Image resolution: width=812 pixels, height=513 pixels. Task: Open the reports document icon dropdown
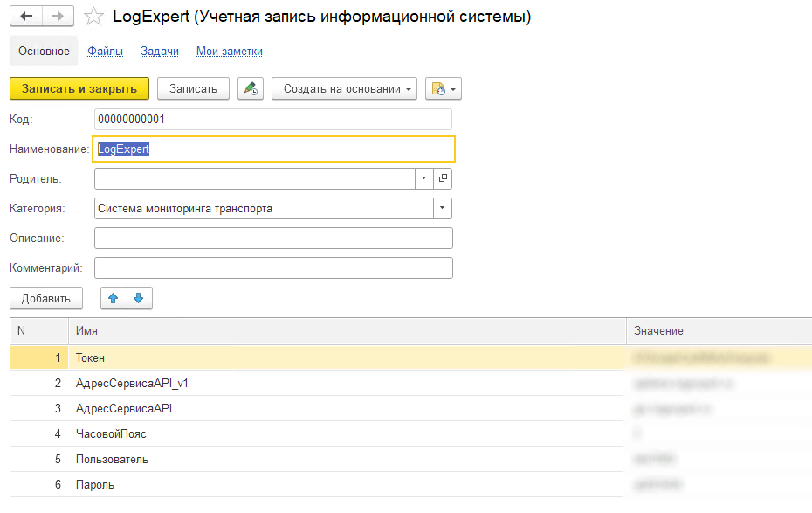443,88
